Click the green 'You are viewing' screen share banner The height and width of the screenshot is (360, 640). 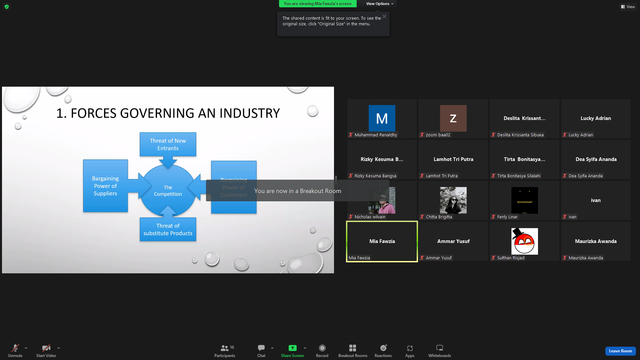318,4
